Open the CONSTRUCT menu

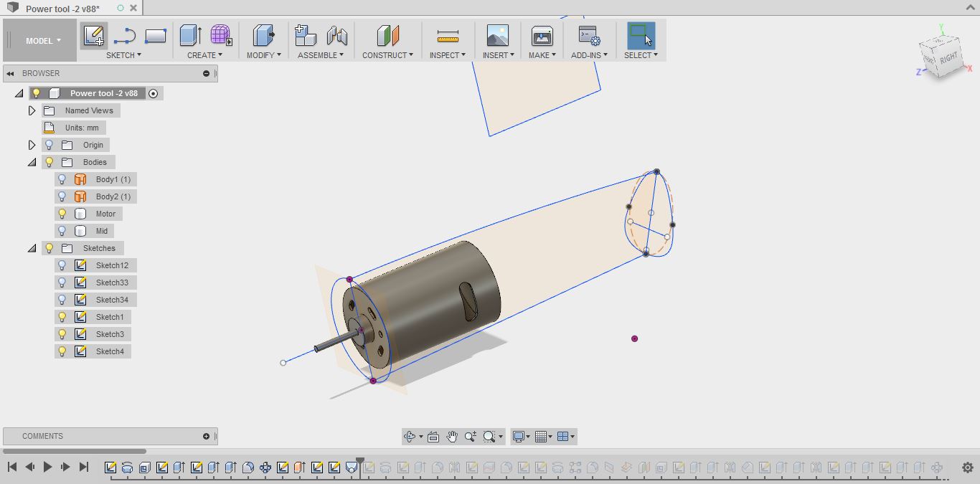pyautogui.click(x=387, y=55)
